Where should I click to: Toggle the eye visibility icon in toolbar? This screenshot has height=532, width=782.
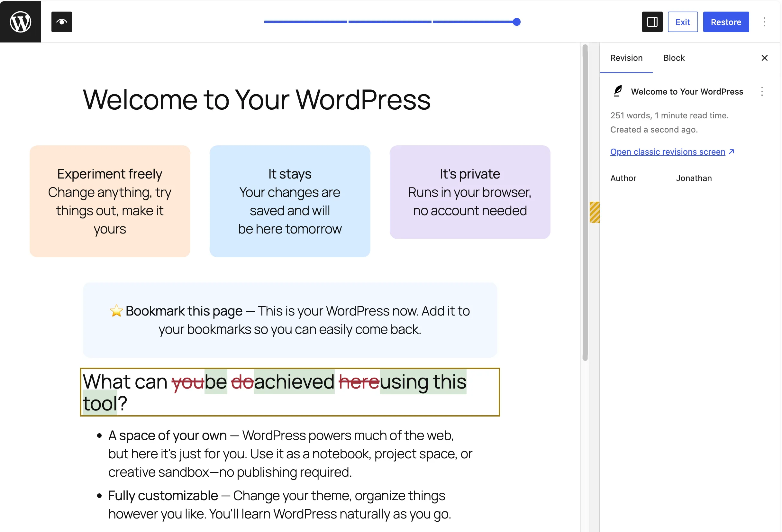pyautogui.click(x=62, y=22)
